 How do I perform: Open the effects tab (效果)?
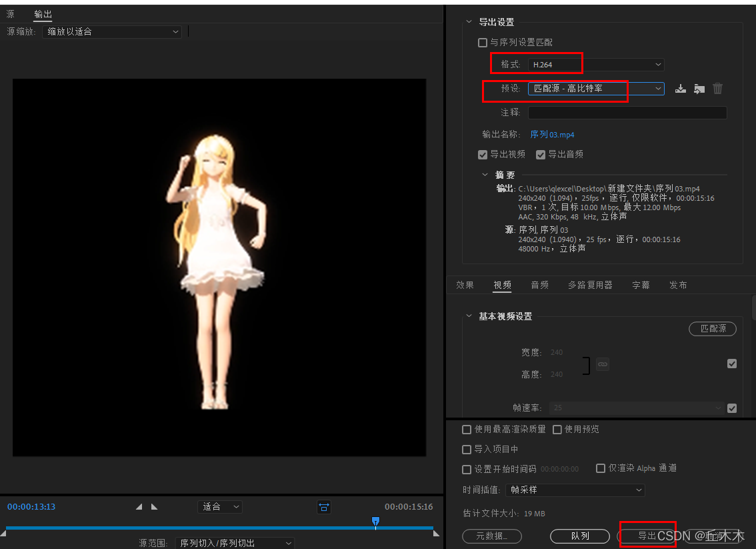coord(465,285)
